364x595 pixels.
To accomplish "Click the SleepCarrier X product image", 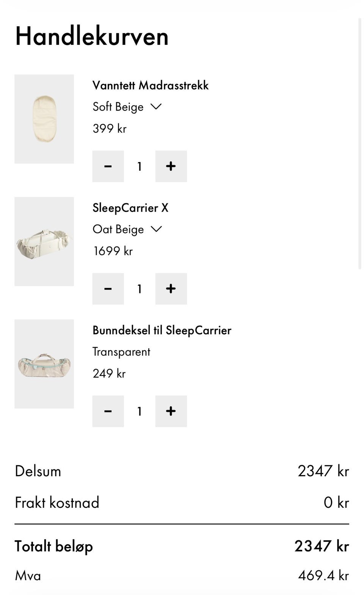I will (x=44, y=241).
